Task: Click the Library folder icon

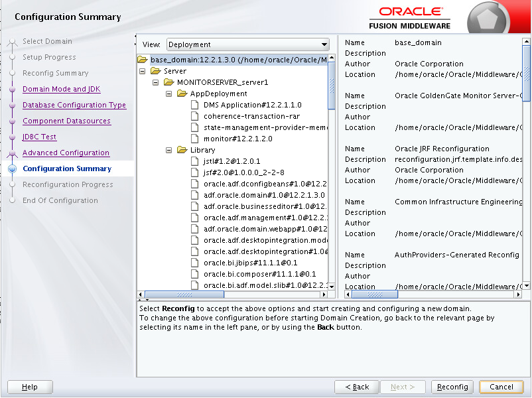Action: (182, 150)
